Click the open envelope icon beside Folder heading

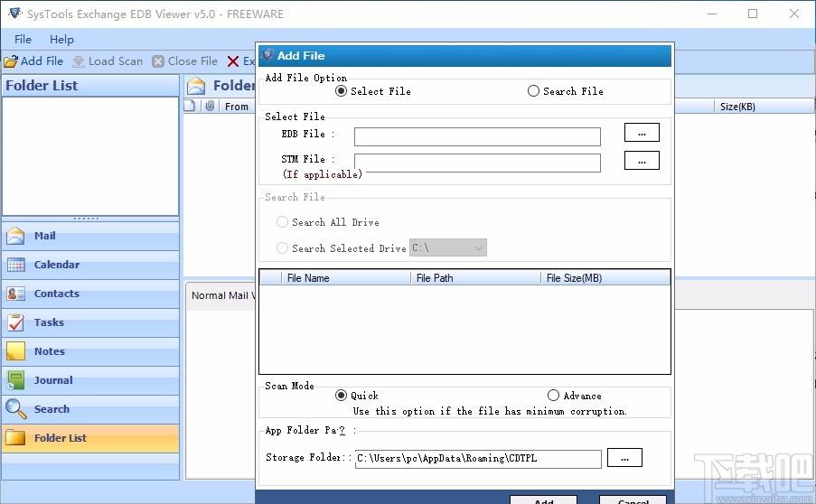click(196, 85)
